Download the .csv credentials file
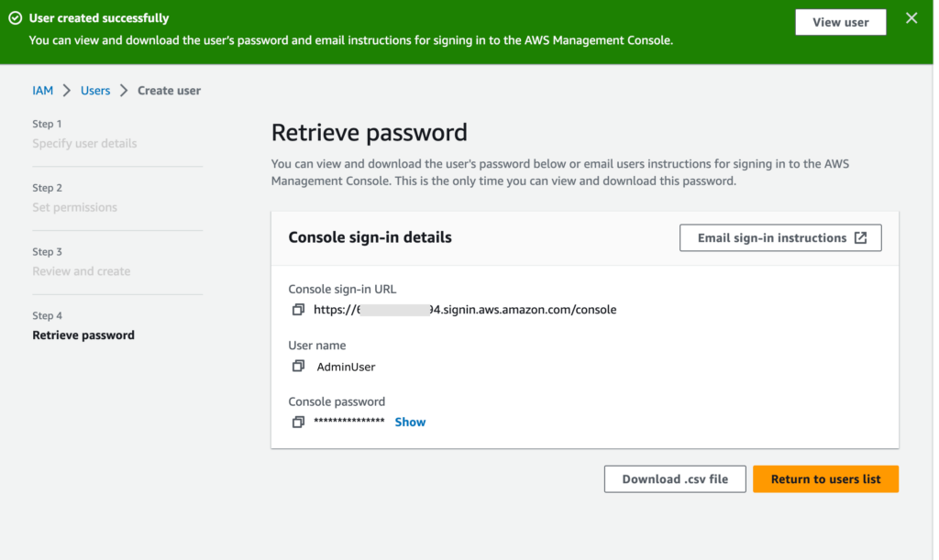This screenshot has height=560, width=939. (675, 479)
